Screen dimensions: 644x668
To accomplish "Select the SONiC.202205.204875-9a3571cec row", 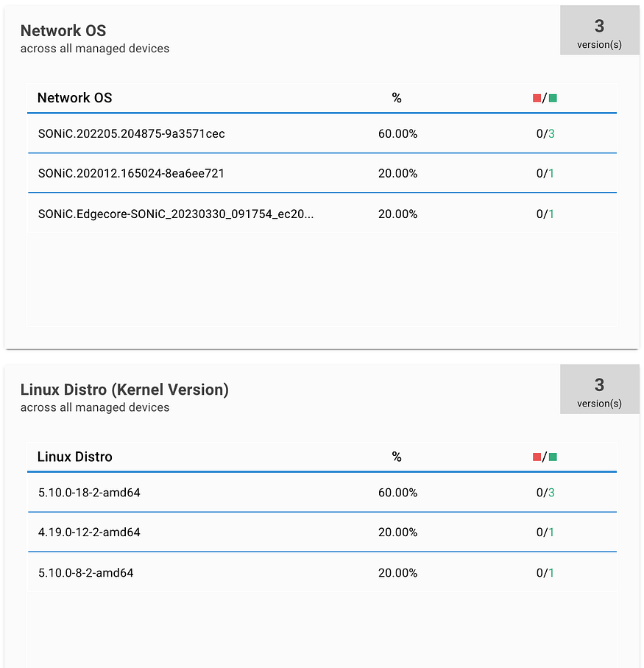I will click(322, 133).
